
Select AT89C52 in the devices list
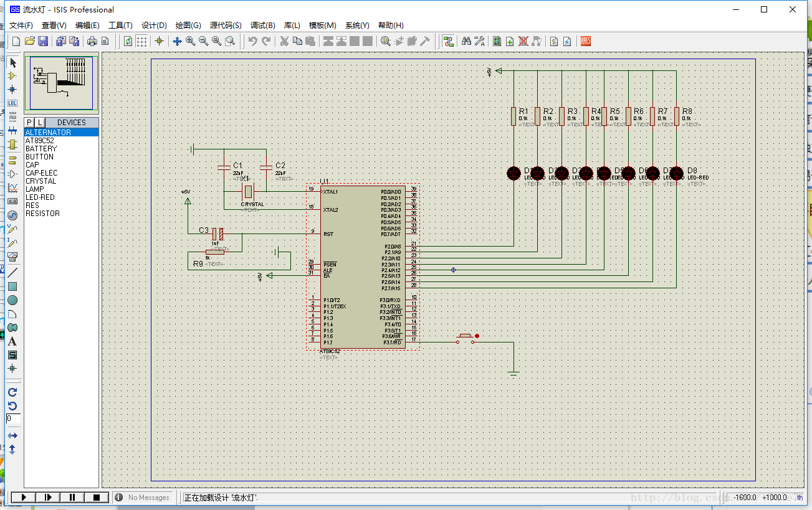(61, 141)
